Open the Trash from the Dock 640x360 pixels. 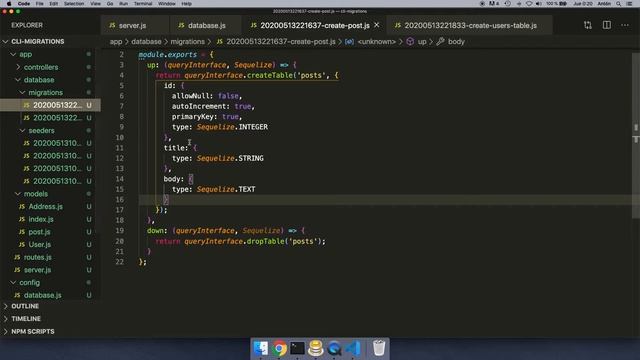(379, 348)
